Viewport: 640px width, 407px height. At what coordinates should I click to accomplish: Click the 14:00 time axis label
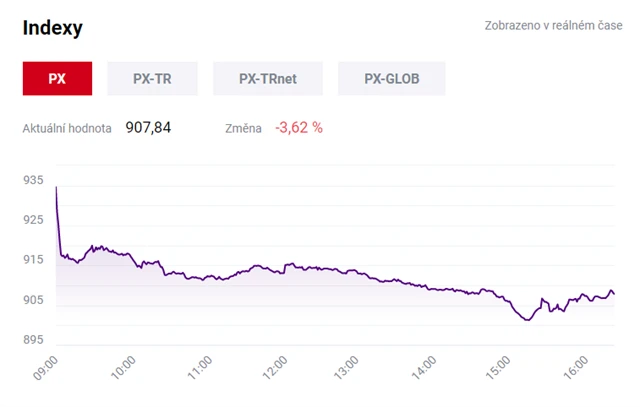coord(423,367)
